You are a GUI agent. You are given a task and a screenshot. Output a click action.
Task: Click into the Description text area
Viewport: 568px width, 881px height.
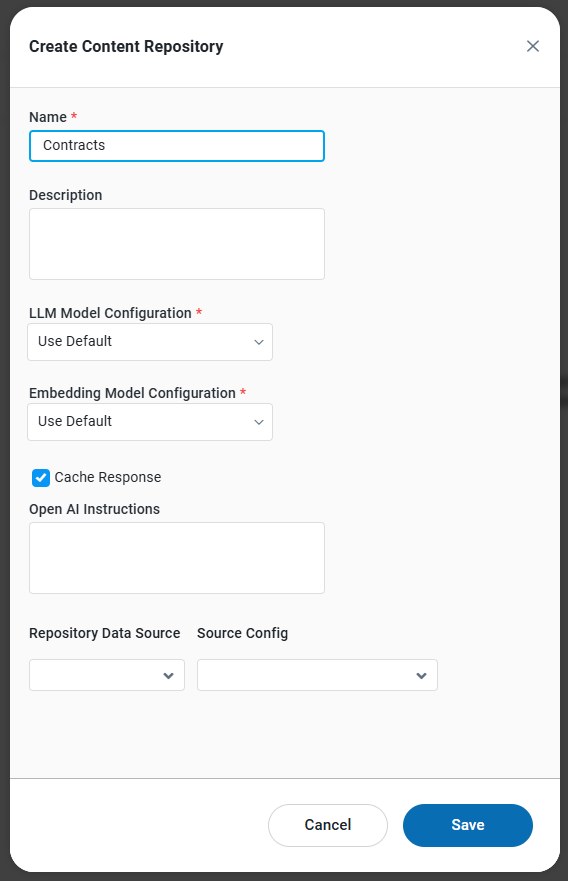coord(177,244)
